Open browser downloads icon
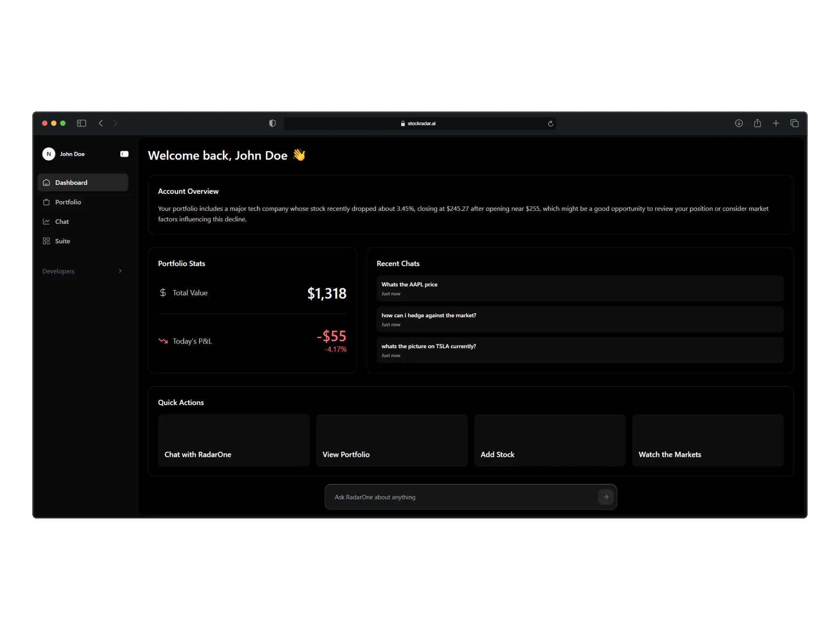This screenshot has width=840, height=630. point(738,123)
